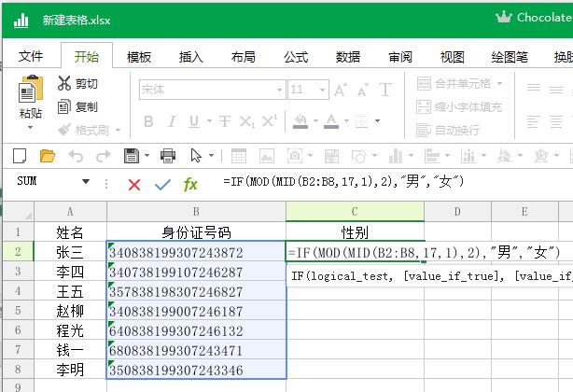Expand the SUM name box dropdown

86,182
